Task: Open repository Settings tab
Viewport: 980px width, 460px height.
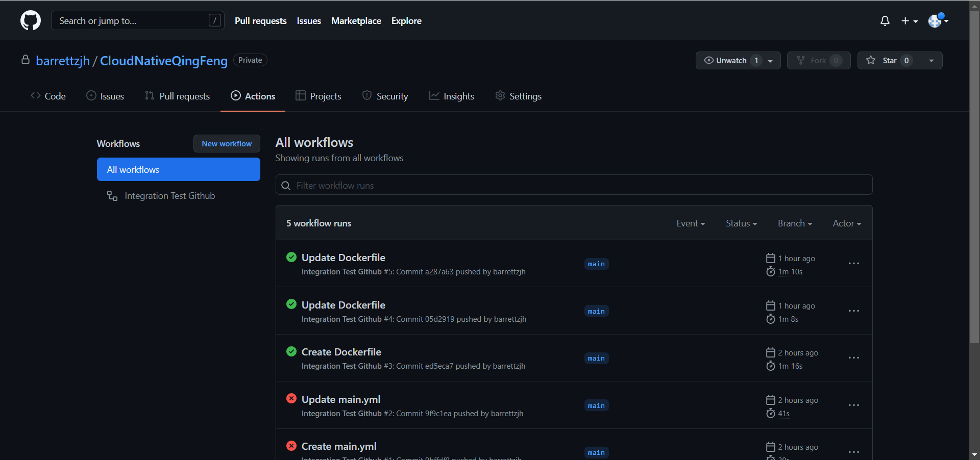Action: click(519, 96)
